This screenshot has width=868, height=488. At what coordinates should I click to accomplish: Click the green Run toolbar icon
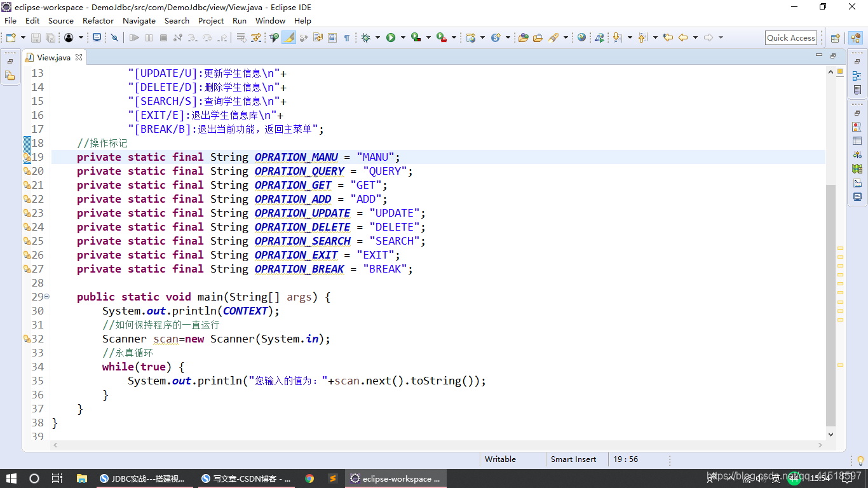tap(391, 38)
